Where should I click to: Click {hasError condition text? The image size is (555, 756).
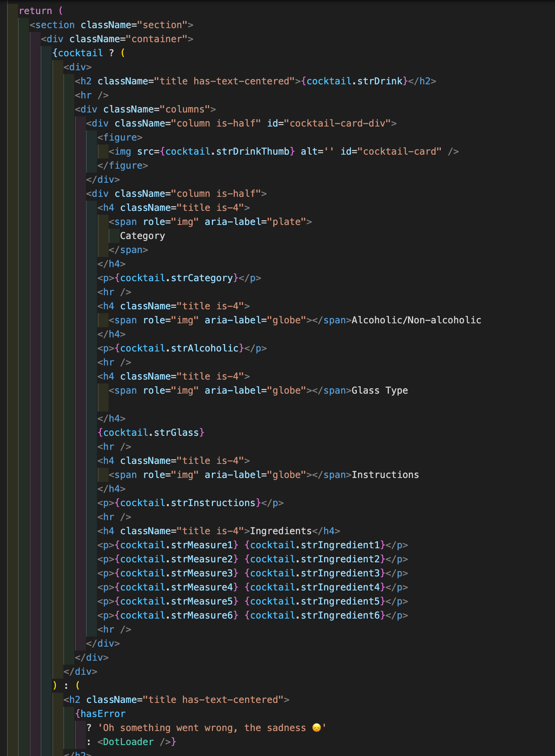100,714
